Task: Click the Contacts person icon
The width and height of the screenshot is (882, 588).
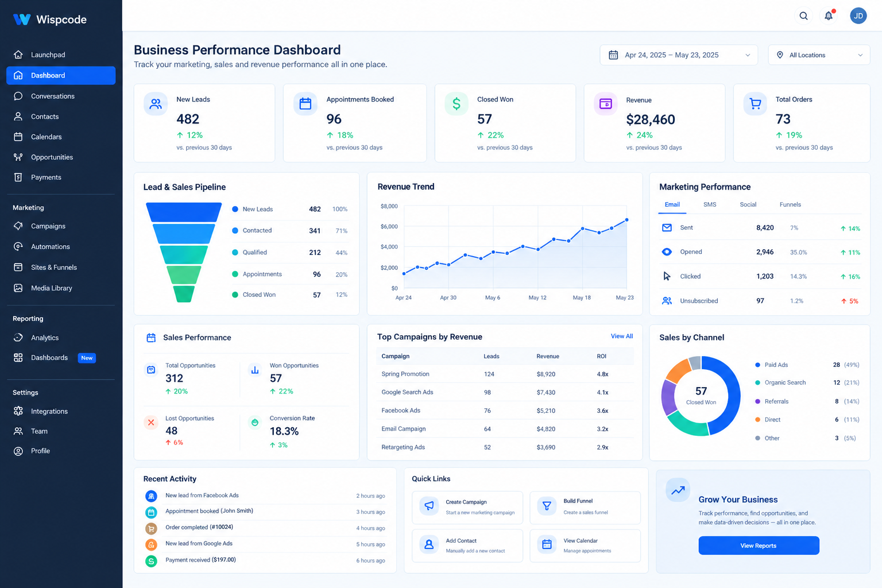Action: click(x=18, y=117)
